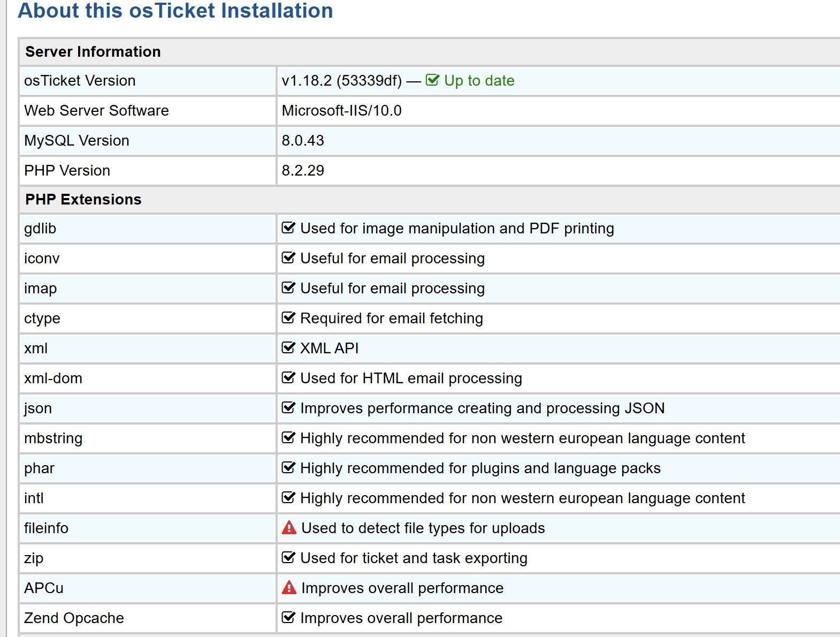Click the Server Information section header
Image resolution: width=840 pixels, height=637 pixels.
coord(93,51)
